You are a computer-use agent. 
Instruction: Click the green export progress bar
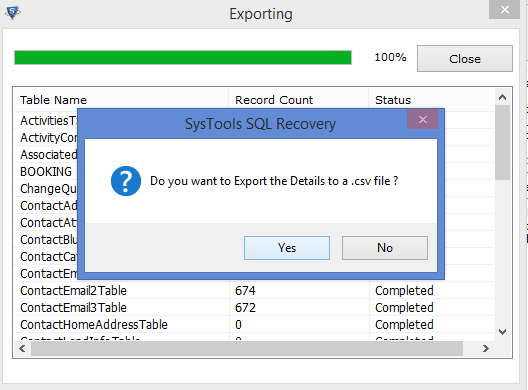183,57
